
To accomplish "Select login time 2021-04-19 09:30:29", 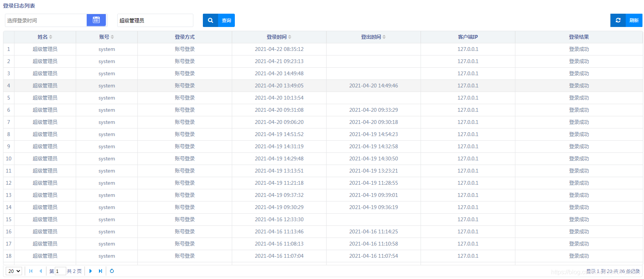I will [279, 207].
